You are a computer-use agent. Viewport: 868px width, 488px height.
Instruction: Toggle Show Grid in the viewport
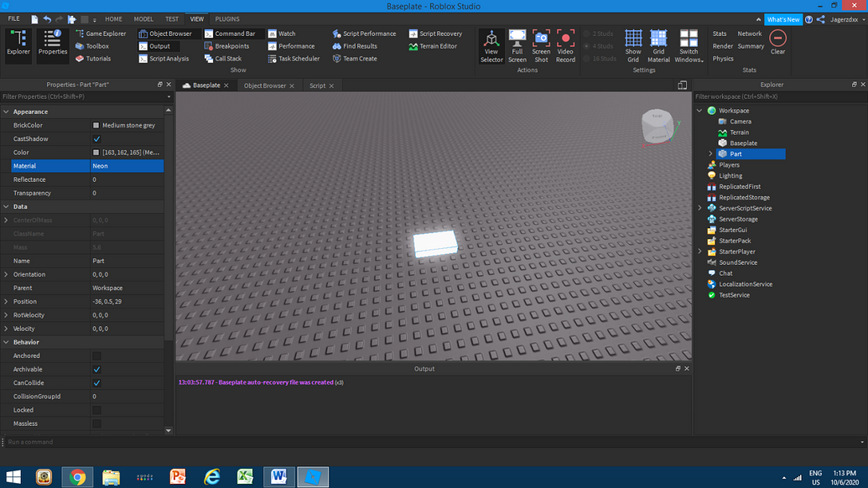tap(632, 46)
